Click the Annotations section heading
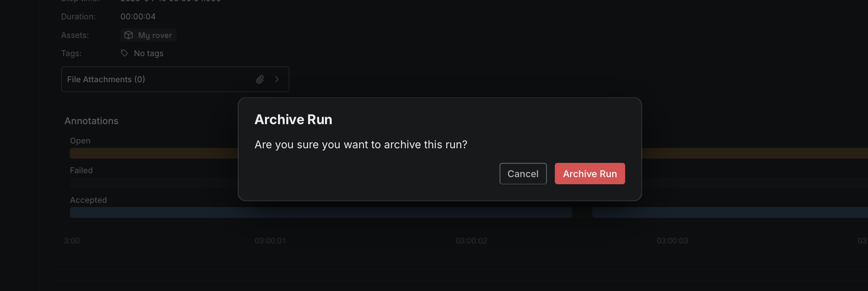 [x=92, y=121]
